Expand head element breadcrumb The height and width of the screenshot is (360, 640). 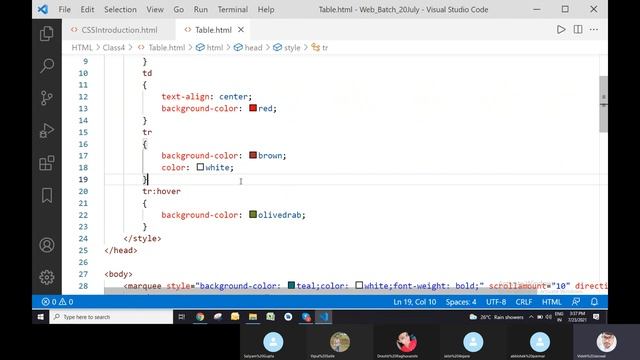253,47
